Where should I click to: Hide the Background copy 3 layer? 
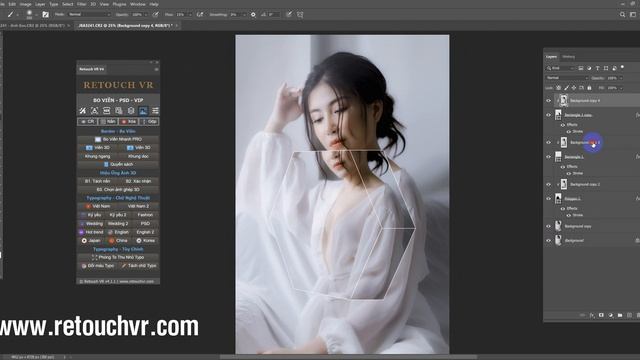pos(549,142)
